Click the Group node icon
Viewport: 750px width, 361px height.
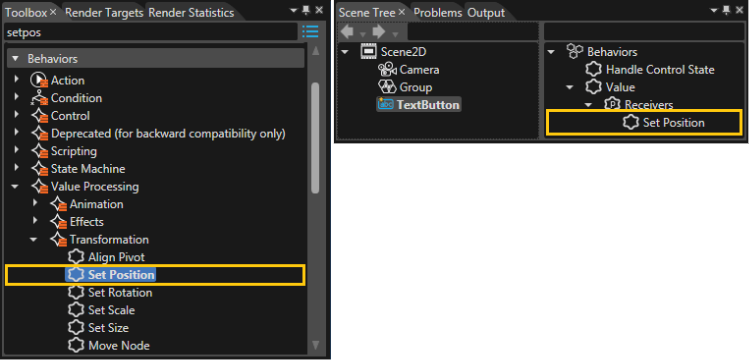386,87
